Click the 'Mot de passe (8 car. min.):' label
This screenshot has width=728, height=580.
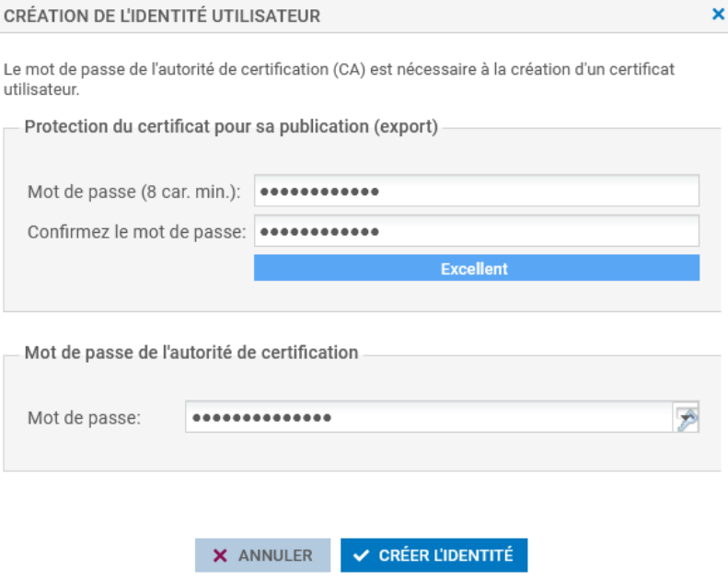pos(134,191)
